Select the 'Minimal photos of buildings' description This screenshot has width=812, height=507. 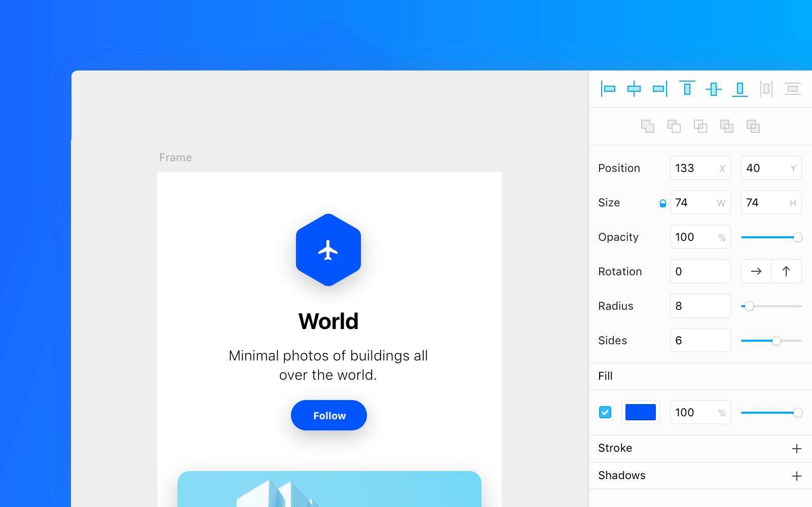point(328,365)
